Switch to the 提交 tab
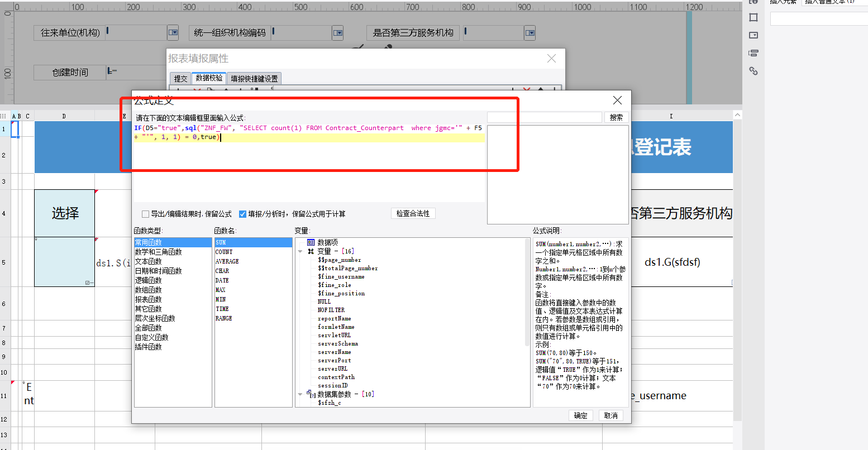This screenshot has height=450, width=868. coord(180,79)
